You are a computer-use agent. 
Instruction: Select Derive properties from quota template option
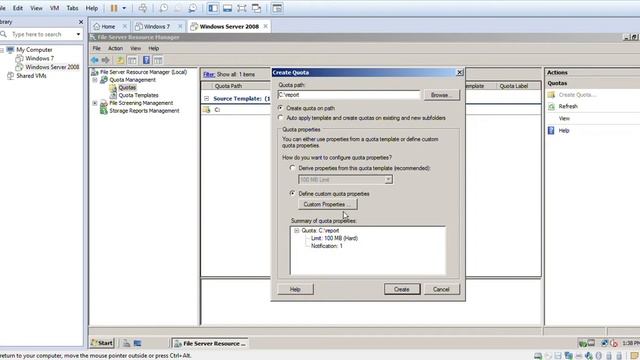pyautogui.click(x=292, y=168)
